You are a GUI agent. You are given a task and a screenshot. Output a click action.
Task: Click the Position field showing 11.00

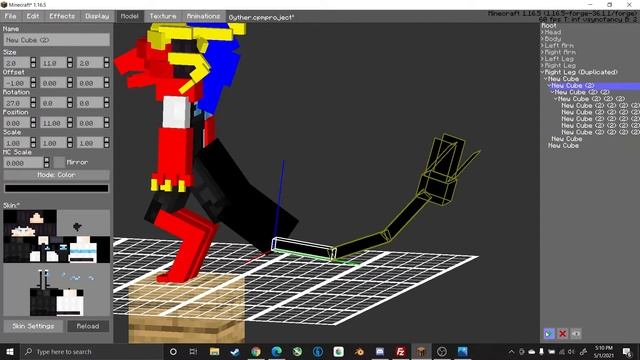tap(53, 123)
